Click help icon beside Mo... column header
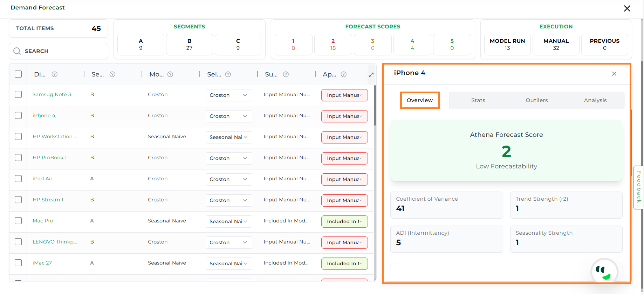Screen dimensions: 644x294 pos(170,74)
